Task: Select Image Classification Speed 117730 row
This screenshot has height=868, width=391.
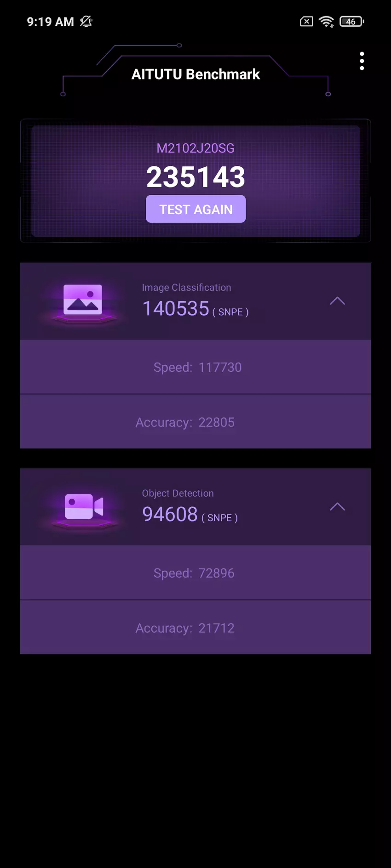Action: [x=195, y=367]
